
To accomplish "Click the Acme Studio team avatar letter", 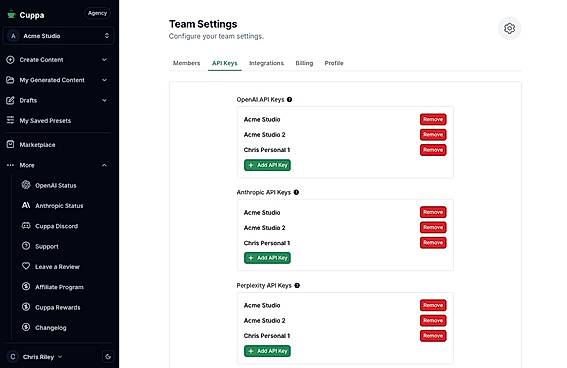I will point(13,36).
